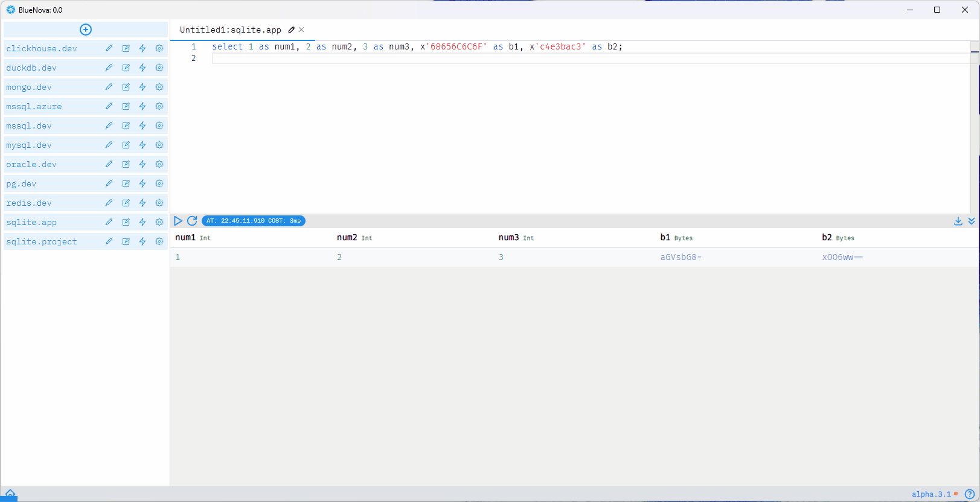Open gear settings for mssql.dev
The image size is (980, 502).
click(159, 125)
